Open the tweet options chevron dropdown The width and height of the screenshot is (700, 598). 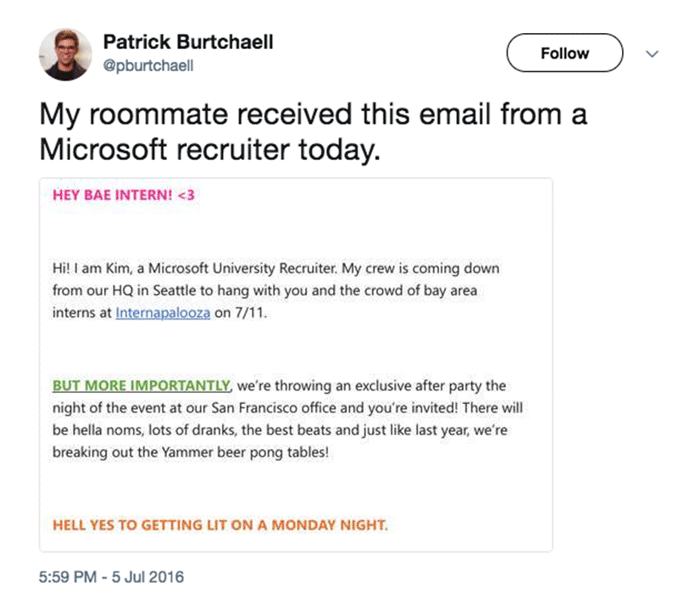click(x=652, y=53)
